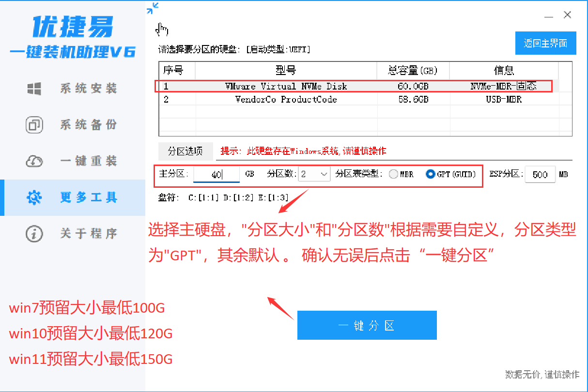
Task: Click the 返回主界面 button
Action: pyautogui.click(x=545, y=44)
